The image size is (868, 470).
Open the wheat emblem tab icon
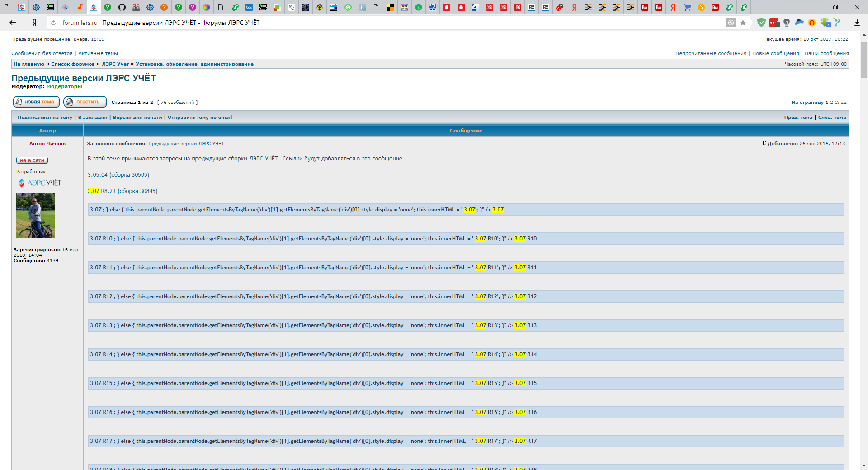(320, 7)
